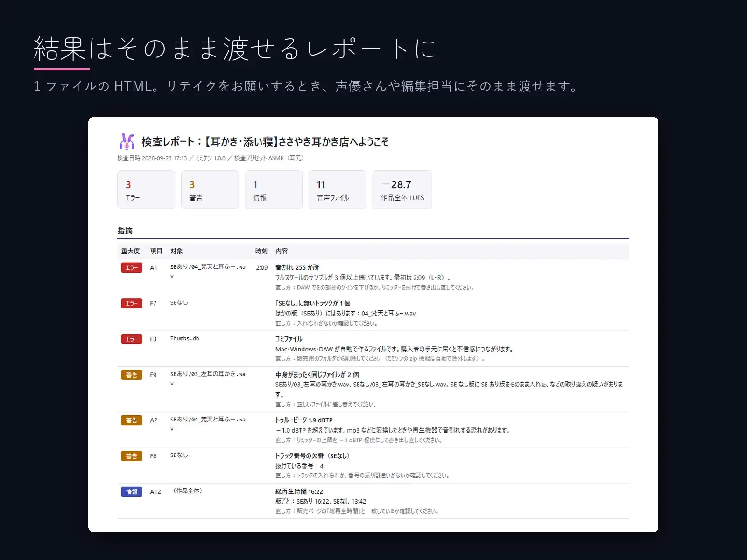Click the 内容 column header
747x560 pixels.
(x=282, y=251)
